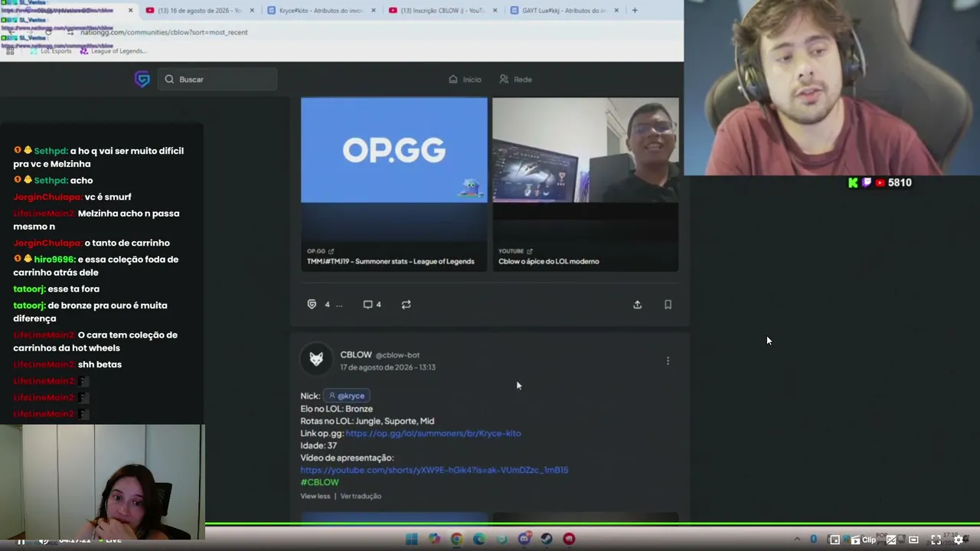The height and width of the screenshot is (551, 980).
Task: Collapse the post with View less
Action: coord(315,496)
